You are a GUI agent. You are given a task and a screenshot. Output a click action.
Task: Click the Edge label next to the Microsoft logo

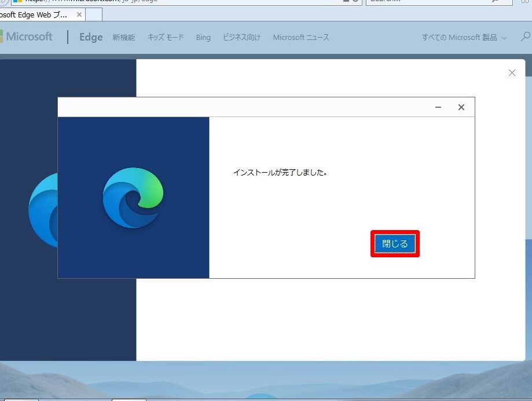tap(90, 37)
